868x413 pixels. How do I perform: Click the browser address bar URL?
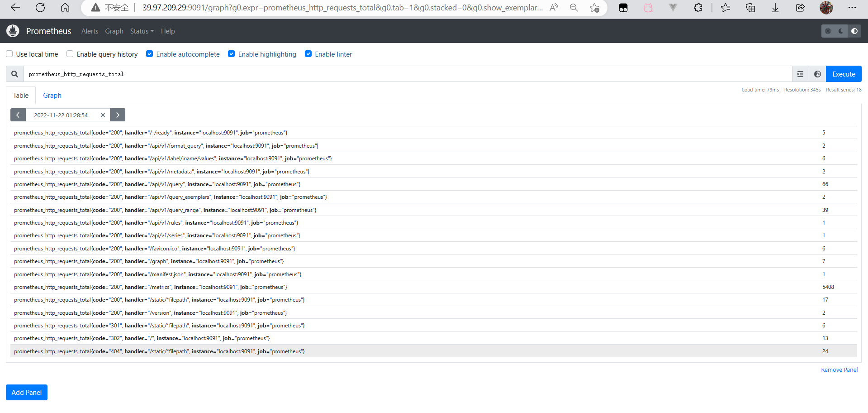coord(342,8)
